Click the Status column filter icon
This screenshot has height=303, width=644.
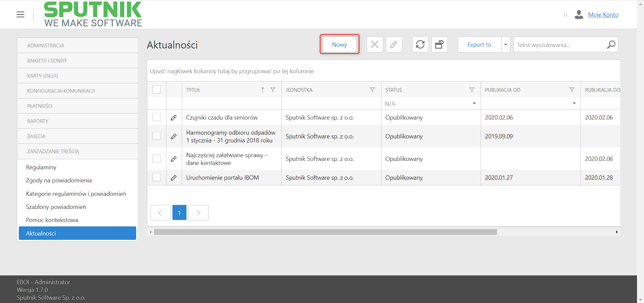[x=472, y=90]
